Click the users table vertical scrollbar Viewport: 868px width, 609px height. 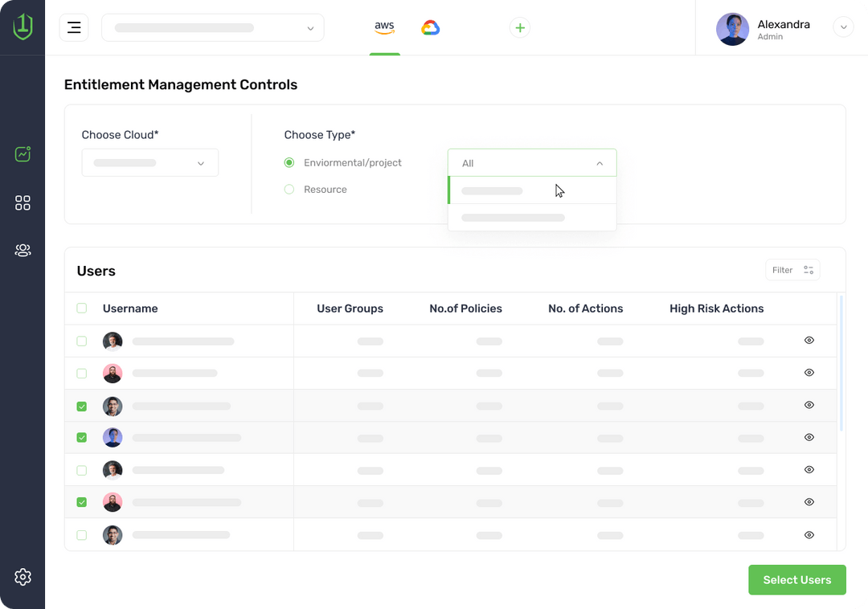point(841,363)
